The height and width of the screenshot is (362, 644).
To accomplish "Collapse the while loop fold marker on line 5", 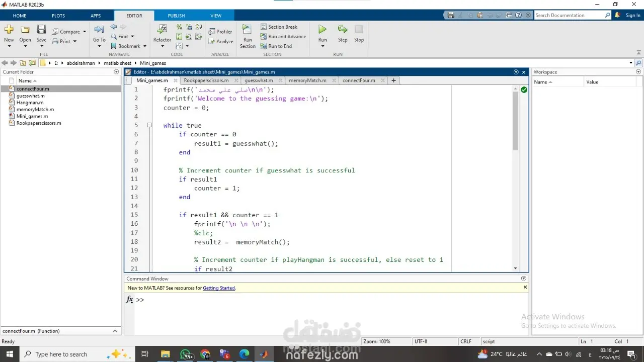I will pyautogui.click(x=149, y=125).
